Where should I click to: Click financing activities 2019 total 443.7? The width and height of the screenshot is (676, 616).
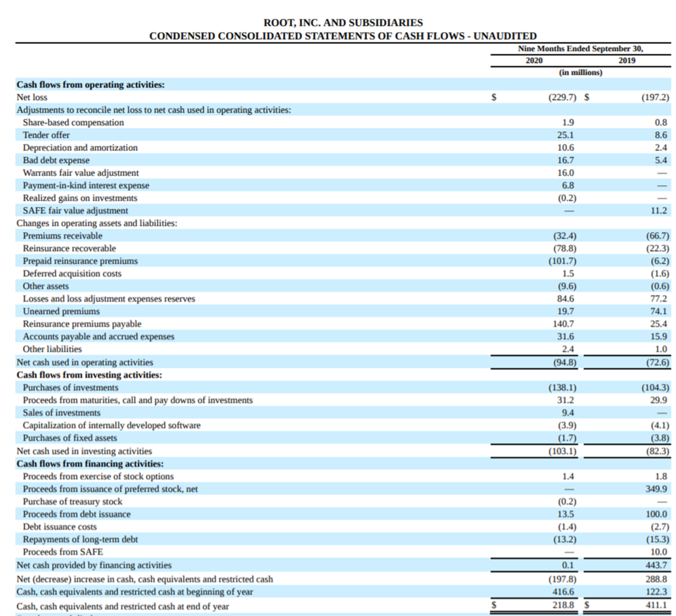point(656,565)
